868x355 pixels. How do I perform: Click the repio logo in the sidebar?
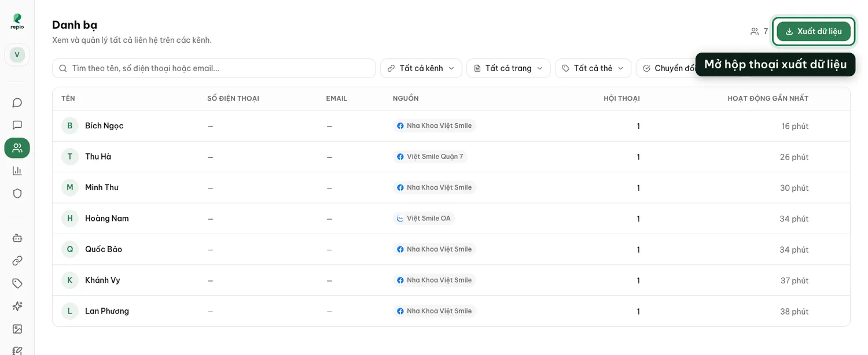point(17,21)
